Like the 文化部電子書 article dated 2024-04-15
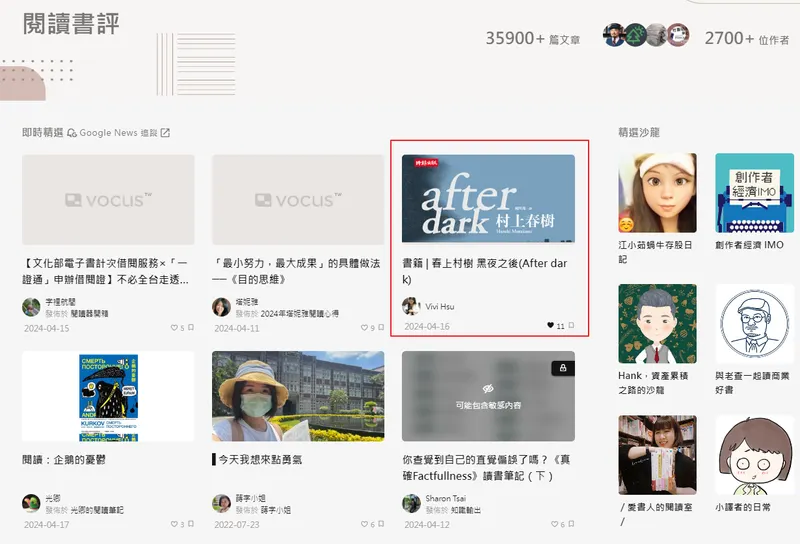 (174, 328)
